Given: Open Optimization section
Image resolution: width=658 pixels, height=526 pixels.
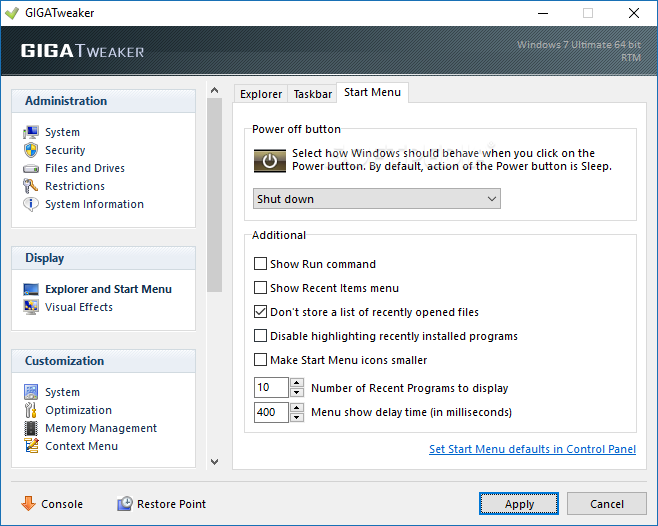Looking at the screenshot, I should coord(78,410).
